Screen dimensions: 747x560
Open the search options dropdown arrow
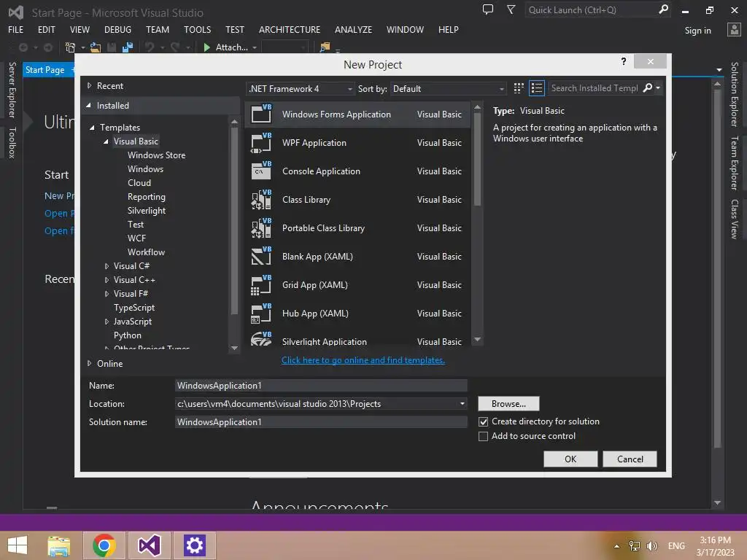point(658,88)
